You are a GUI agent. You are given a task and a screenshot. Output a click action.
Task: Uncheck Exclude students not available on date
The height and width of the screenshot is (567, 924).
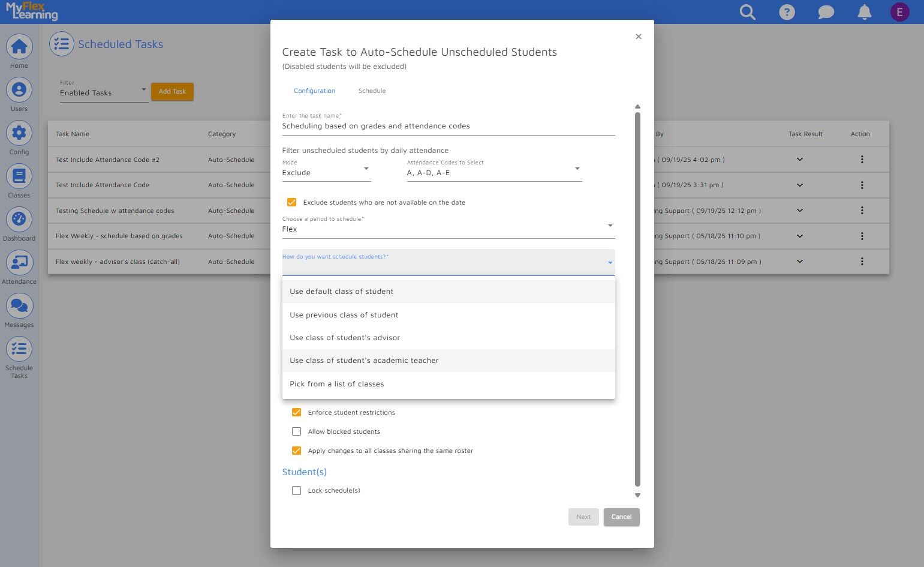point(292,203)
